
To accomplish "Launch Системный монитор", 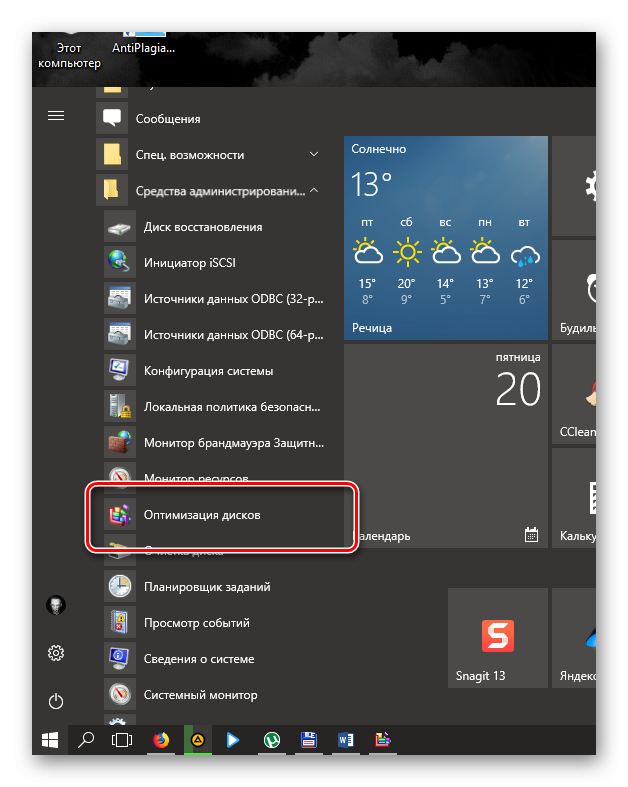I will 200,695.
